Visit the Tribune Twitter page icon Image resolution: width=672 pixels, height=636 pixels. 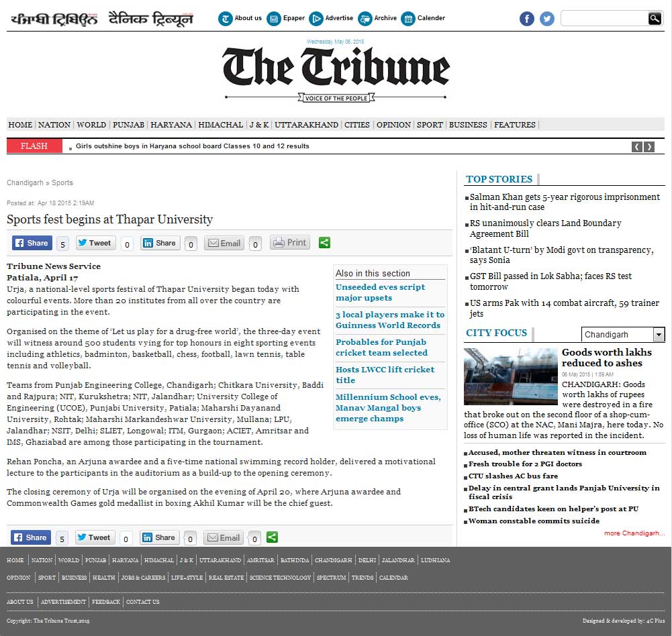click(546, 19)
